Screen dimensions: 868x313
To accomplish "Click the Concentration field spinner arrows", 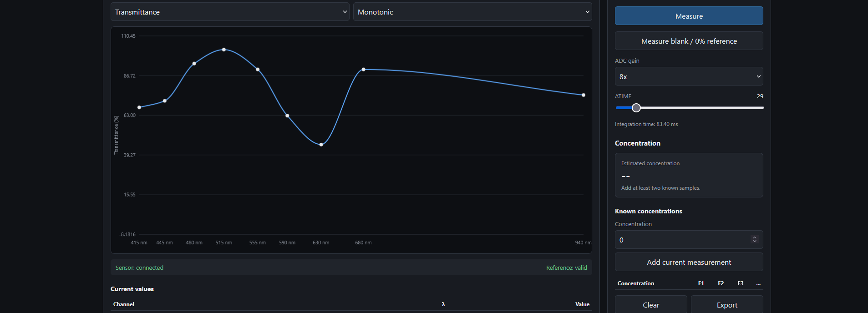I will click(754, 239).
